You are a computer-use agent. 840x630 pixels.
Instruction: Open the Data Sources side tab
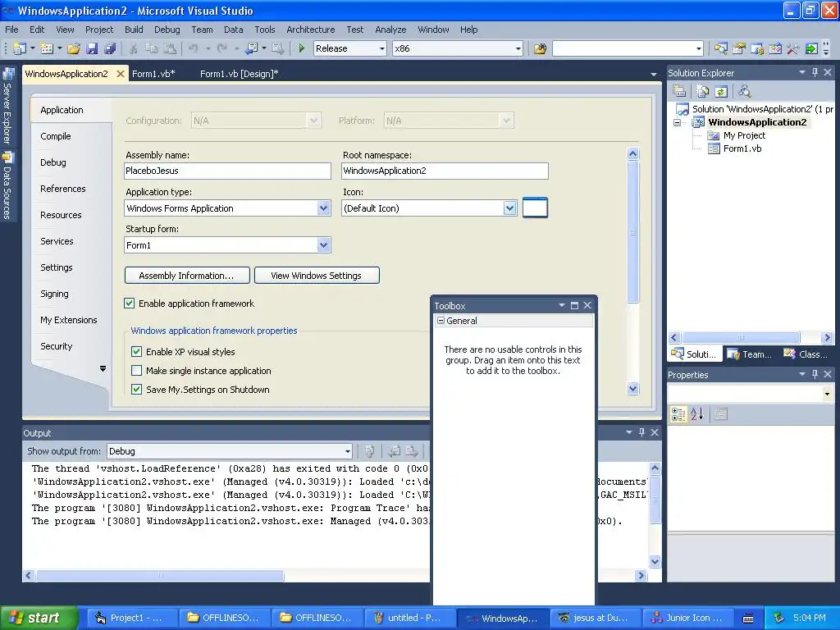(x=7, y=185)
